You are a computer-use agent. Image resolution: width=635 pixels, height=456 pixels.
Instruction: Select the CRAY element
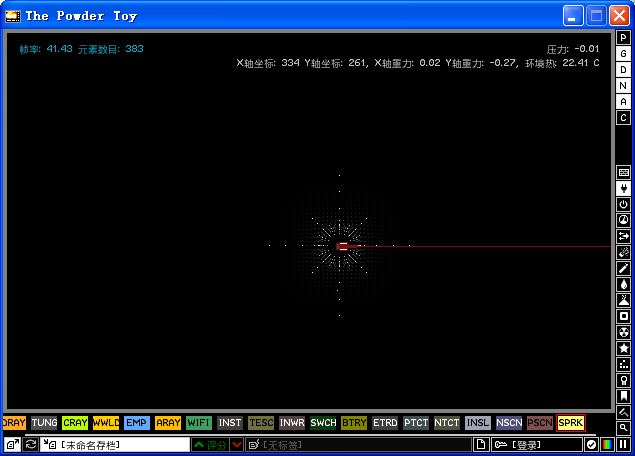click(75, 423)
